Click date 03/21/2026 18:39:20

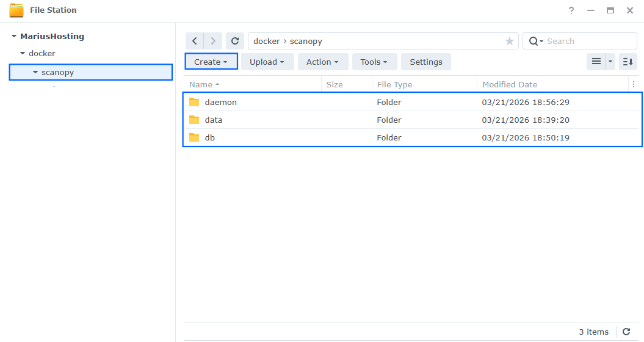[x=526, y=120]
